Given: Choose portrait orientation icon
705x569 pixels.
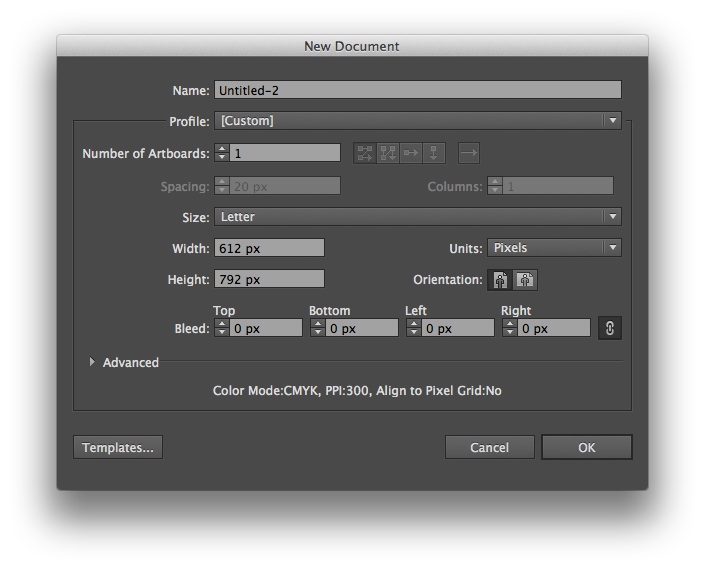Looking at the screenshot, I should click(500, 280).
